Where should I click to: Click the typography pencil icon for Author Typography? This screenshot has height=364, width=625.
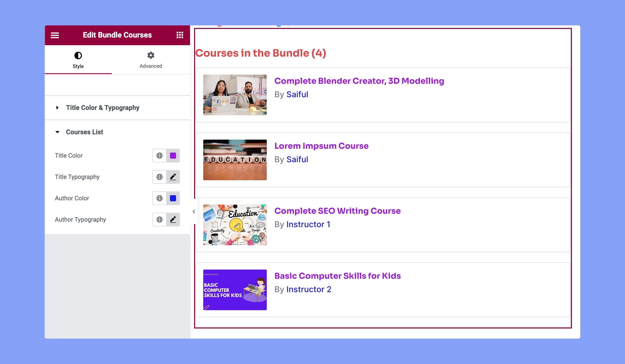173,219
